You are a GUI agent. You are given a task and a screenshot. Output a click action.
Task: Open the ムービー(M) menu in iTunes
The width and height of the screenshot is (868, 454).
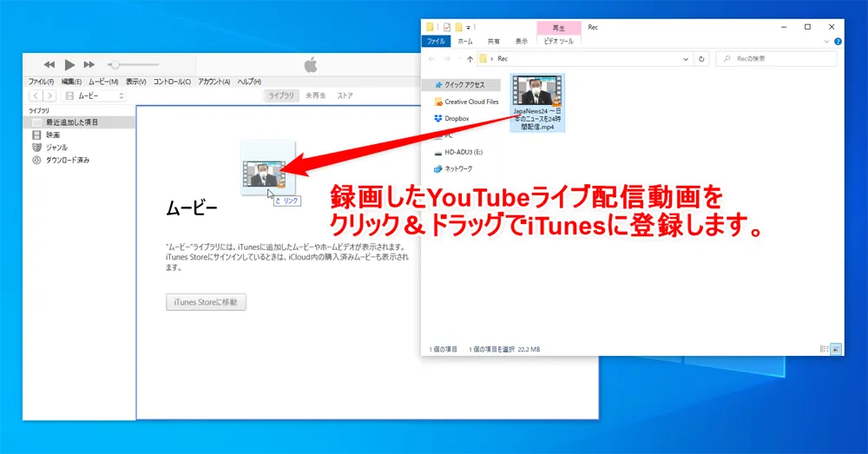(103, 82)
